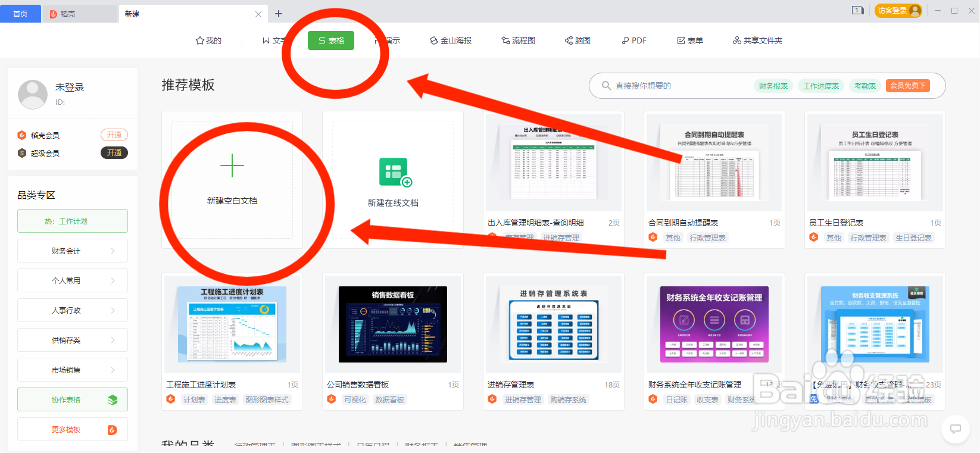Viewport: 980px width, 453px height.
Task: Click the 稻壳会员 orange badge icon
Action: tap(22, 135)
